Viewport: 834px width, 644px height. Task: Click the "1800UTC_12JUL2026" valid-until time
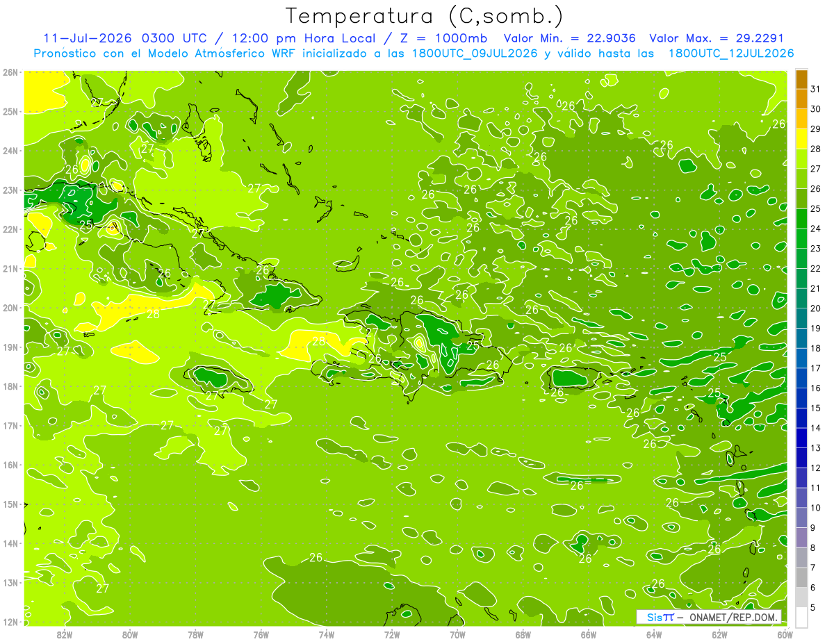(731, 53)
